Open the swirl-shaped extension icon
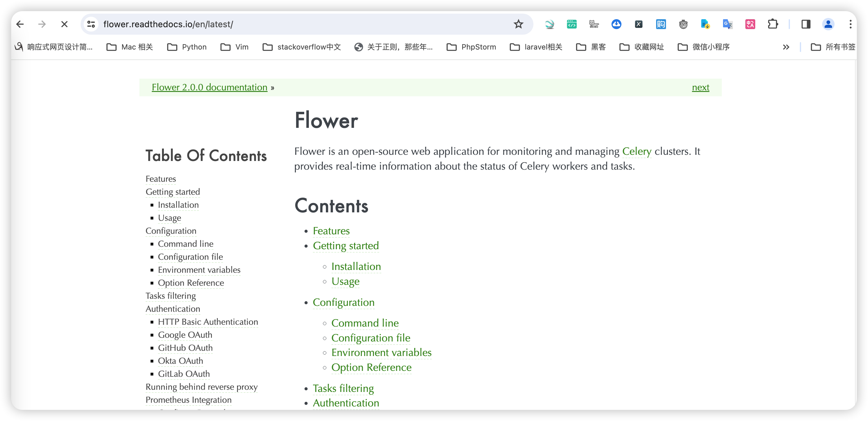This screenshot has height=421, width=868. pyautogui.click(x=550, y=24)
